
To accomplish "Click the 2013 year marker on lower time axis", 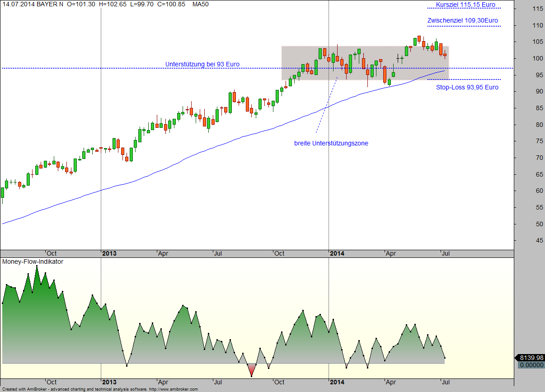I will (x=109, y=382).
